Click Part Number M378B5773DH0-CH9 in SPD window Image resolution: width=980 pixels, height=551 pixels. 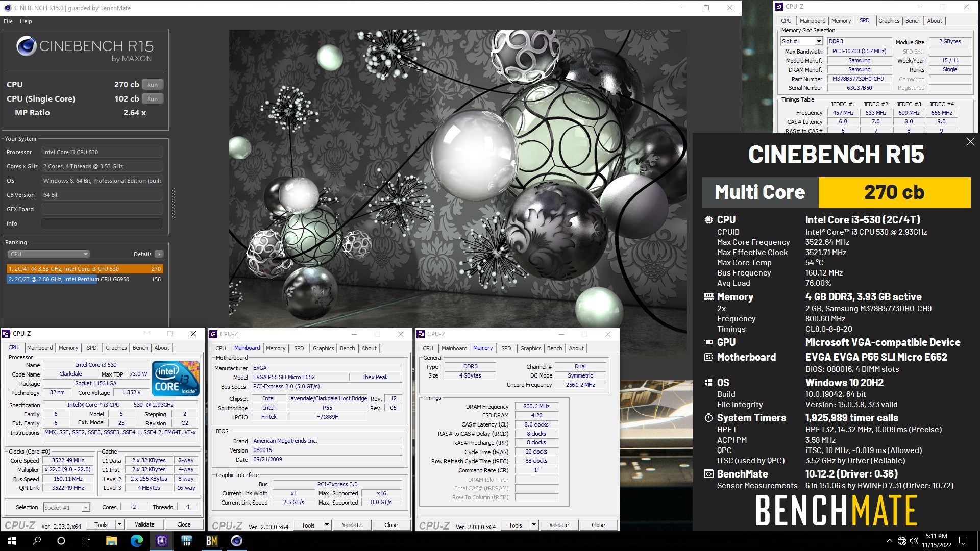pyautogui.click(x=859, y=79)
